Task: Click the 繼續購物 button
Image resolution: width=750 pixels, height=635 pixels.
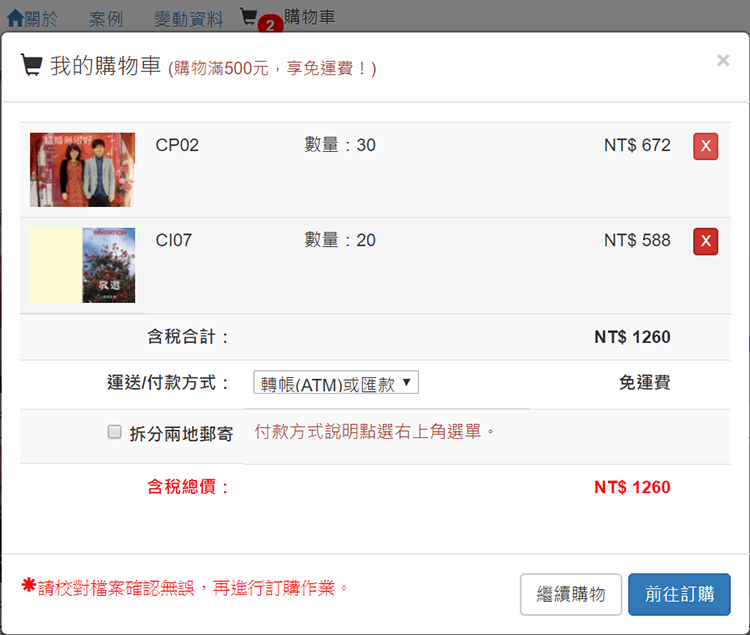Action: (x=571, y=594)
